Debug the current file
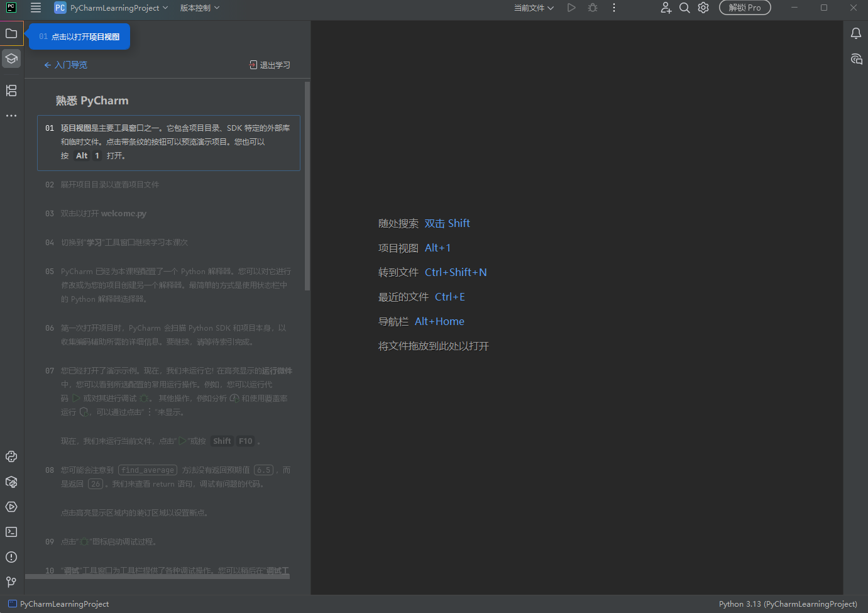This screenshot has height=613, width=868. [593, 8]
